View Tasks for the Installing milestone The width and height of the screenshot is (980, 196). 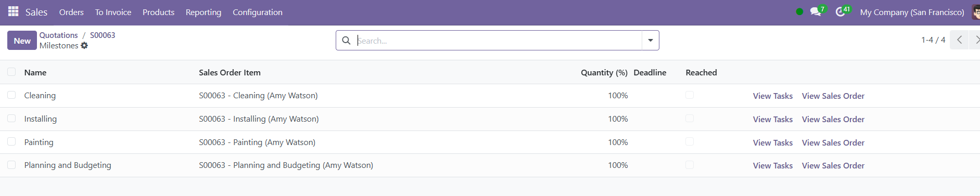point(773,119)
